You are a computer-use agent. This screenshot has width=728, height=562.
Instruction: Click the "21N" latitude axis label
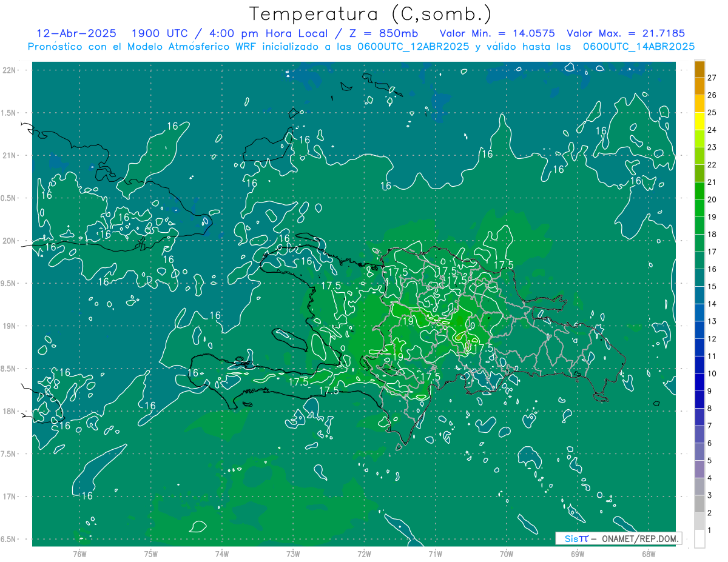[9, 155]
